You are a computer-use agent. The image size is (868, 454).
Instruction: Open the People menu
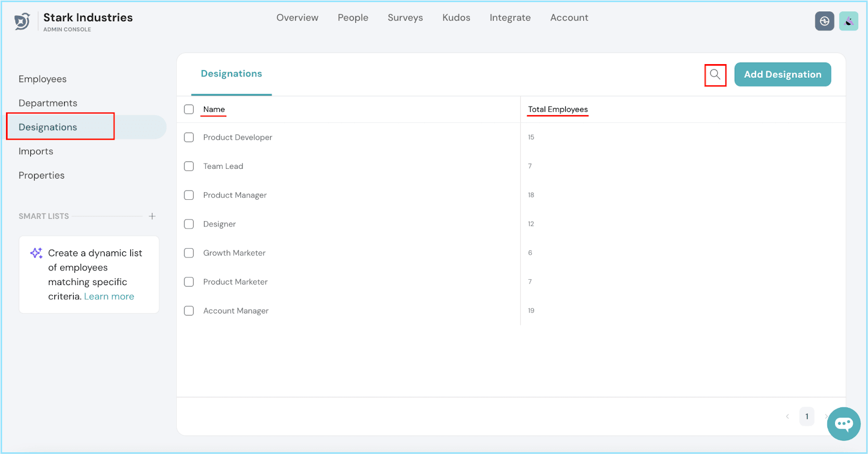click(x=353, y=17)
